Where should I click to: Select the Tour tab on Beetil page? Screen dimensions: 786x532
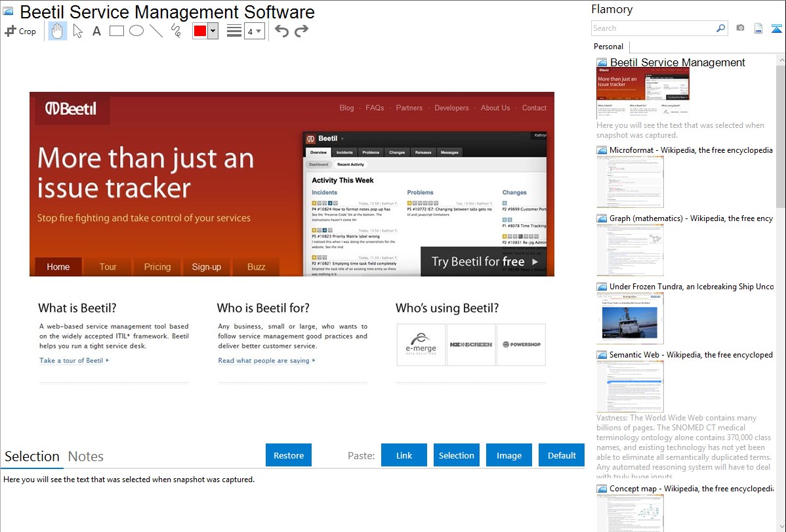tap(108, 267)
